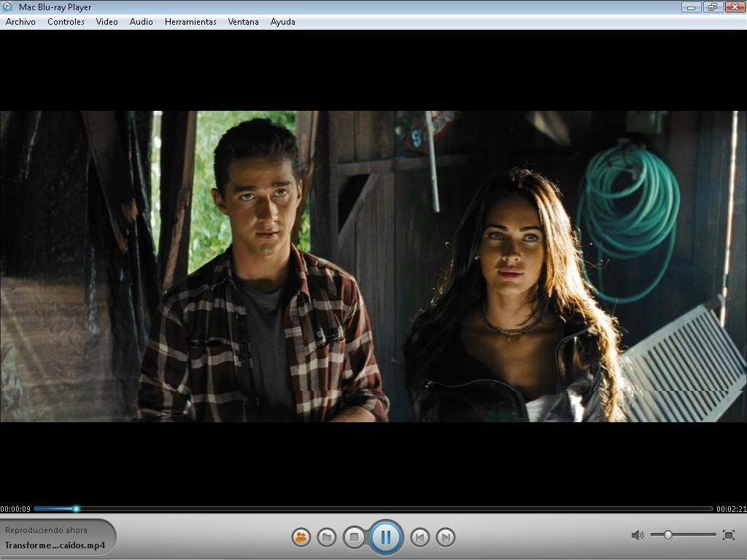Click the Transforme...caidos.mp4 file name
Screen dimensions: 747x560
pos(55,545)
